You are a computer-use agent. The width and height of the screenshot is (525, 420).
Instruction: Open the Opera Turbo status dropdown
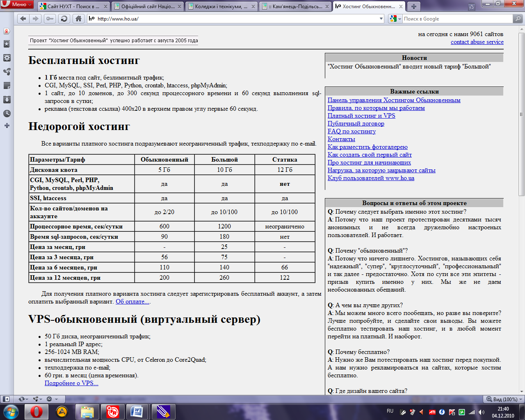tap(52, 399)
